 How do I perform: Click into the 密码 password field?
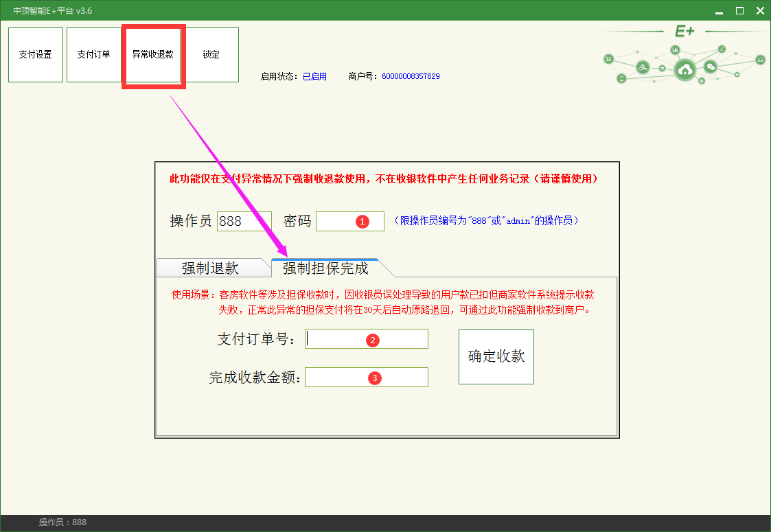pyautogui.click(x=350, y=221)
